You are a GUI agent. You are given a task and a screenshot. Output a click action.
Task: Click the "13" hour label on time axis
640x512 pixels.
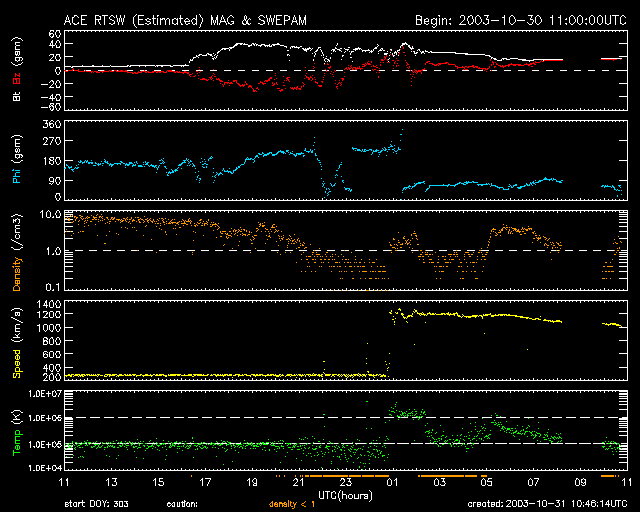tap(111, 482)
